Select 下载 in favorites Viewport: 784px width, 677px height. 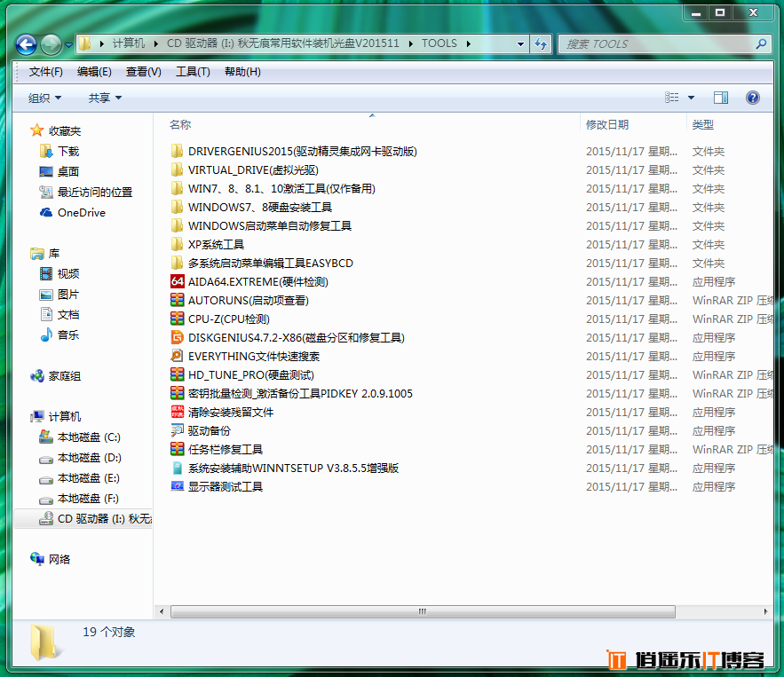coord(68,152)
